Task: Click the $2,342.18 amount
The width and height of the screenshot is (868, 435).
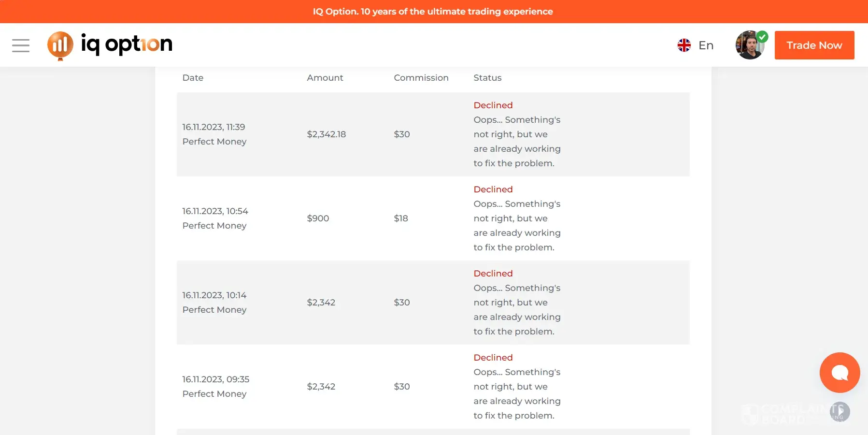Action: [x=327, y=134]
